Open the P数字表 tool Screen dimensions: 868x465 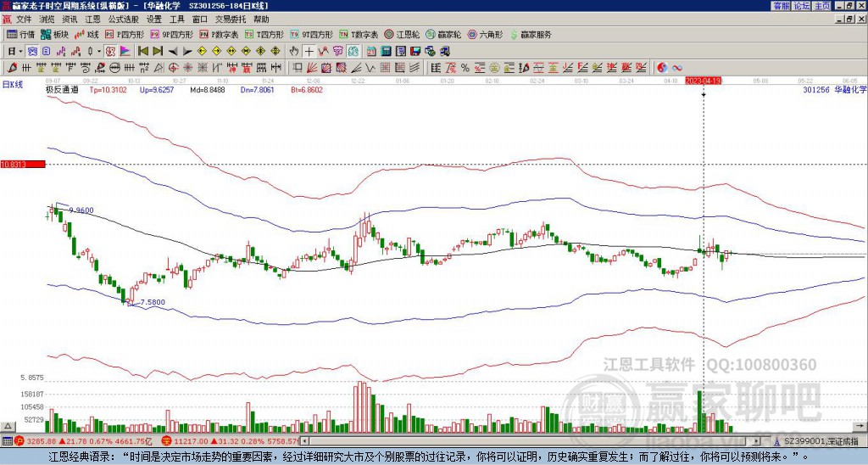[220, 34]
